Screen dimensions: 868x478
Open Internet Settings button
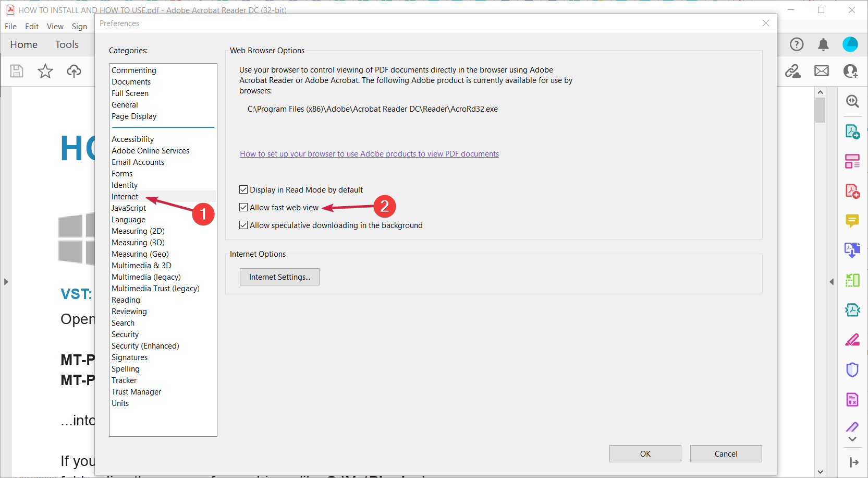[x=279, y=277]
